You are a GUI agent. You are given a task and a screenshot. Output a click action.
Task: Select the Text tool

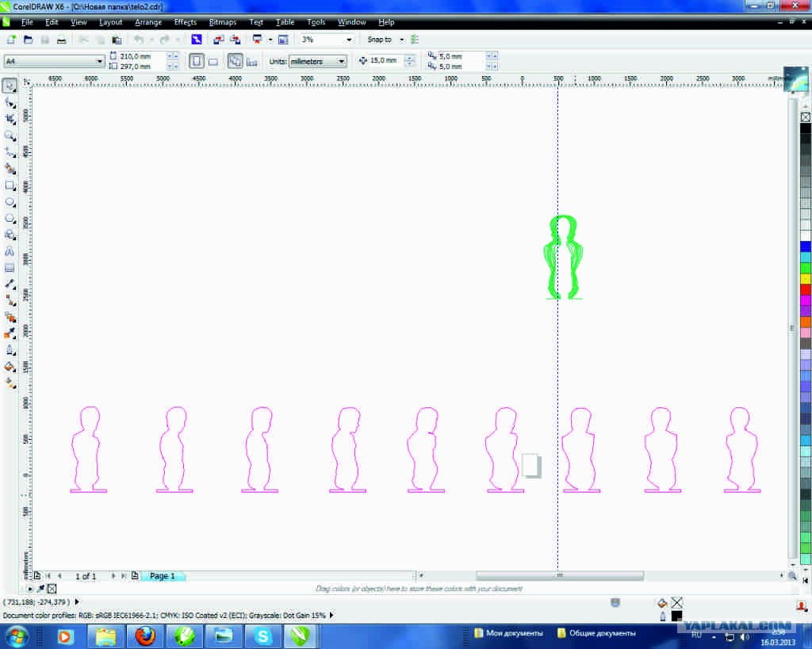pyautogui.click(x=10, y=251)
